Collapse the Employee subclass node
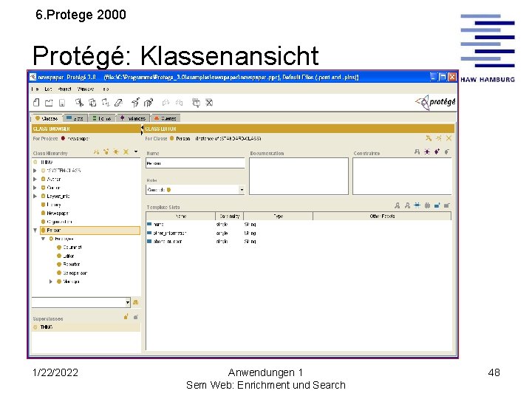532x399 pixels. (43, 239)
